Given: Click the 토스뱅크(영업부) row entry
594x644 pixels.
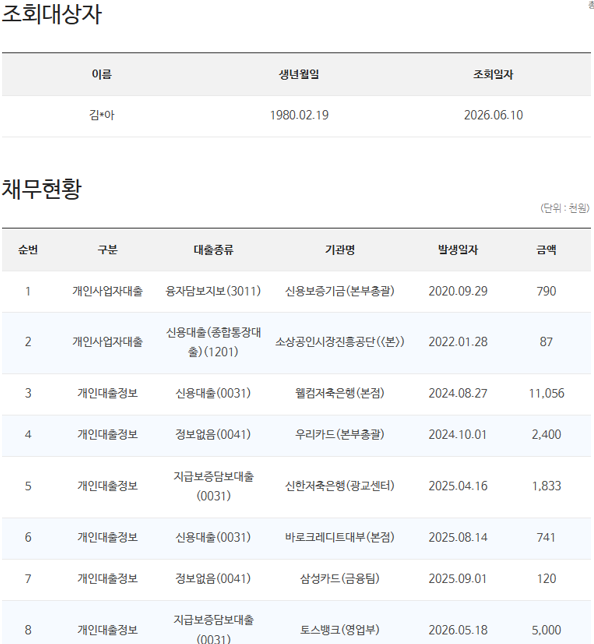Looking at the screenshot, I should pyautogui.click(x=340, y=630).
